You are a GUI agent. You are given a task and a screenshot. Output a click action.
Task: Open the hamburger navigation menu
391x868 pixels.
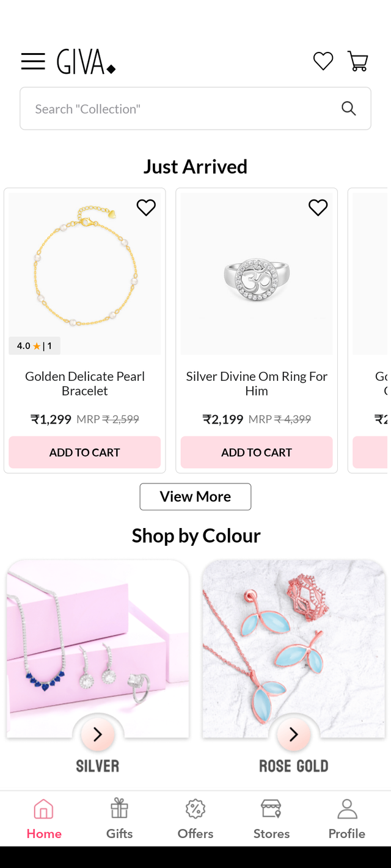tap(33, 62)
